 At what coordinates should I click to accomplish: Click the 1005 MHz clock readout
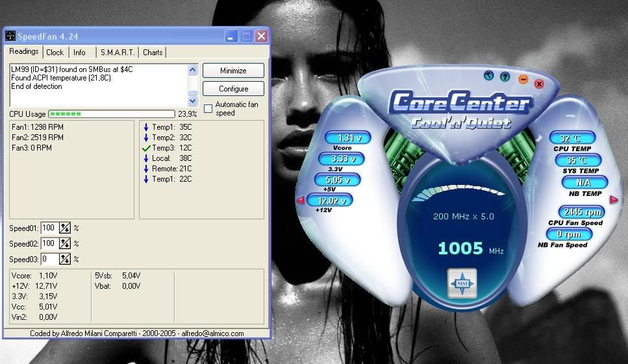click(x=471, y=249)
